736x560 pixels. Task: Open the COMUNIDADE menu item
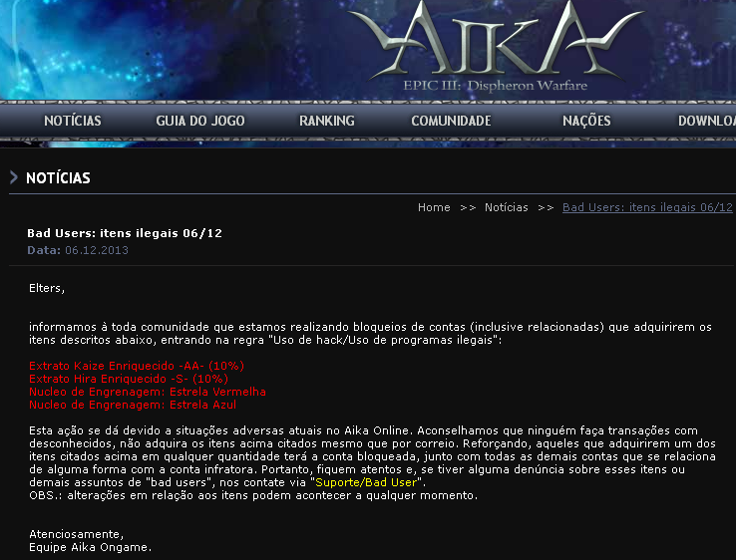451,121
